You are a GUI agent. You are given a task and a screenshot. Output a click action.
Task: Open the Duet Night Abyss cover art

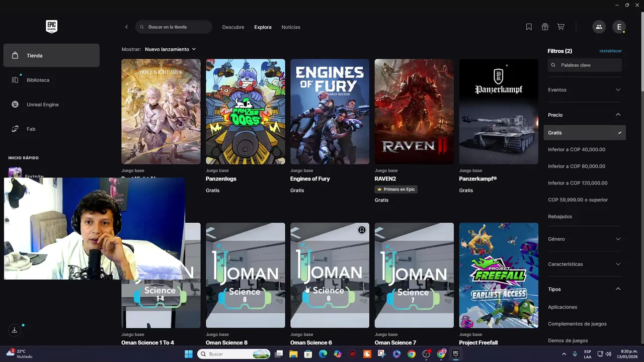click(x=161, y=112)
